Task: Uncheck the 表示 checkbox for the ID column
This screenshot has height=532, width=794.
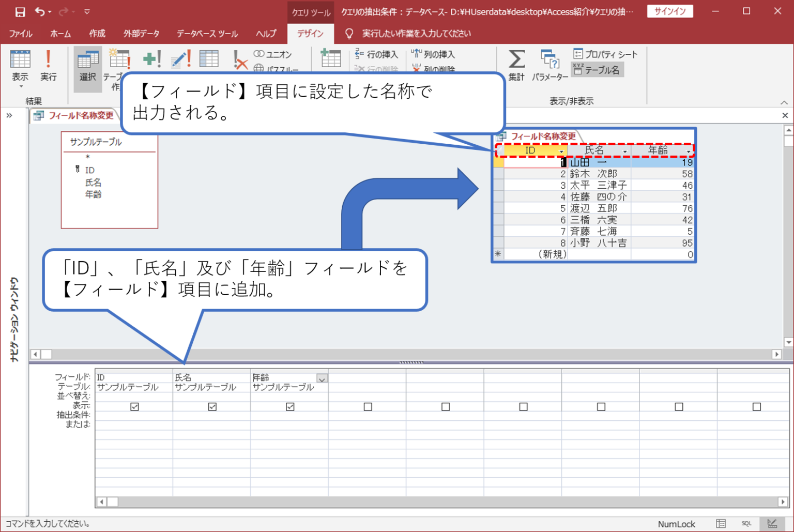Action: [x=134, y=407]
